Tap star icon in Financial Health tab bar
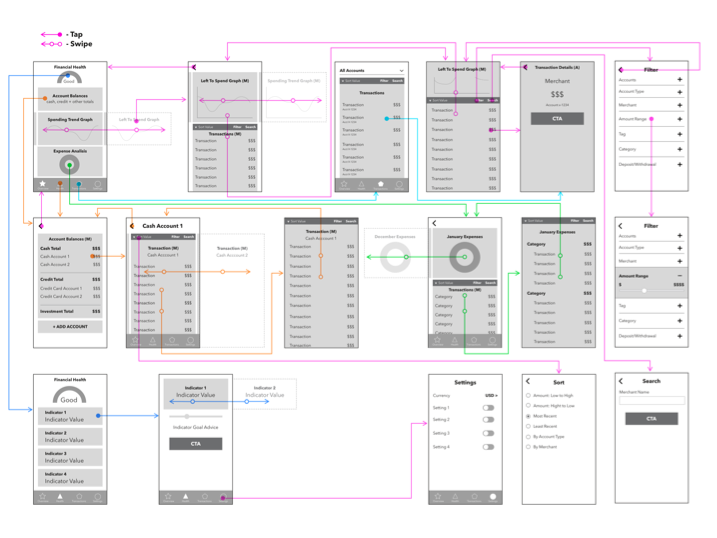717x538 pixels. (43, 184)
